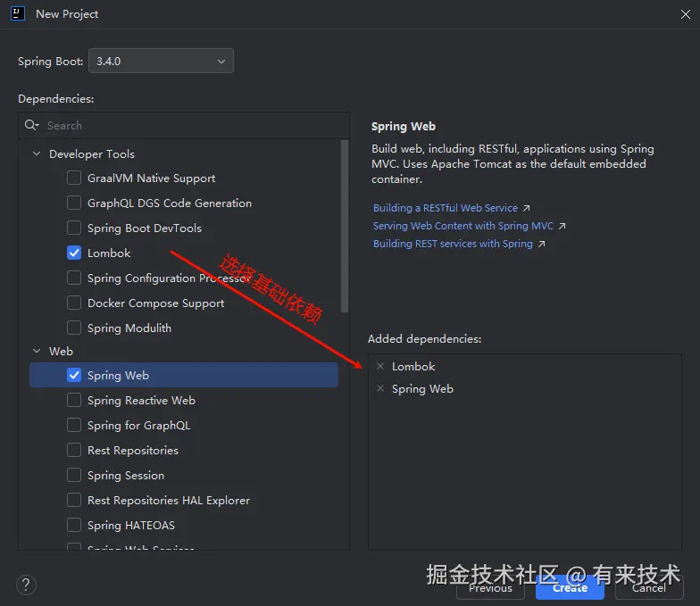Image resolution: width=700 pixels, height=606 pixels.
Task: Enable Docker Compose Support
Action: [74, 303]
